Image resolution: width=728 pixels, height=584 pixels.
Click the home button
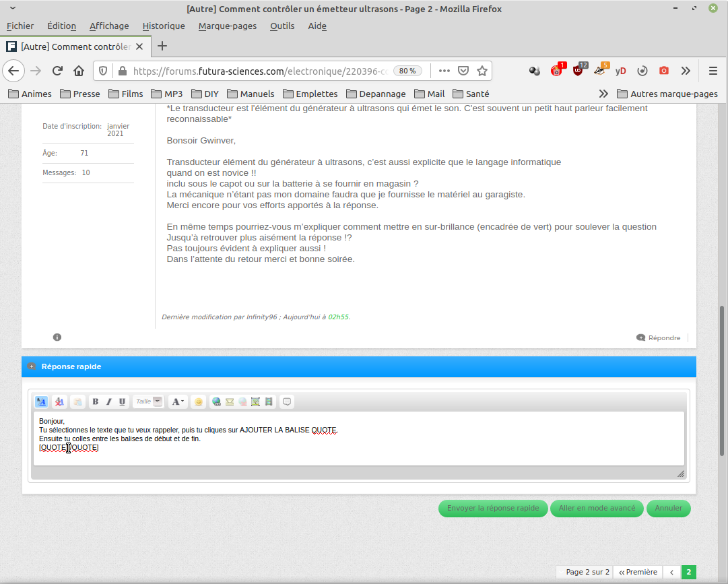click(x=79, y=71)
